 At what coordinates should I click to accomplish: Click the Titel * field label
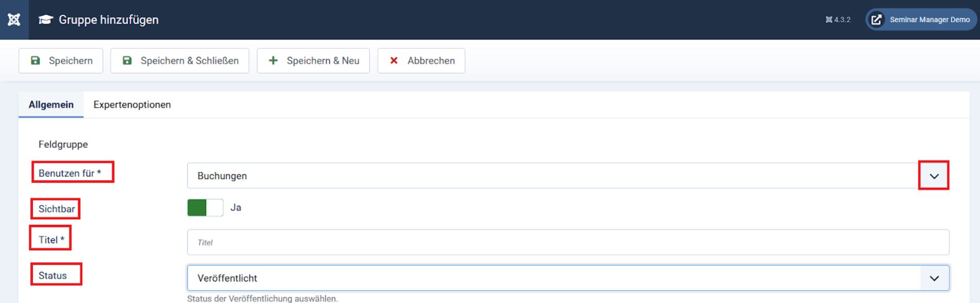click(x=51, y=240)
